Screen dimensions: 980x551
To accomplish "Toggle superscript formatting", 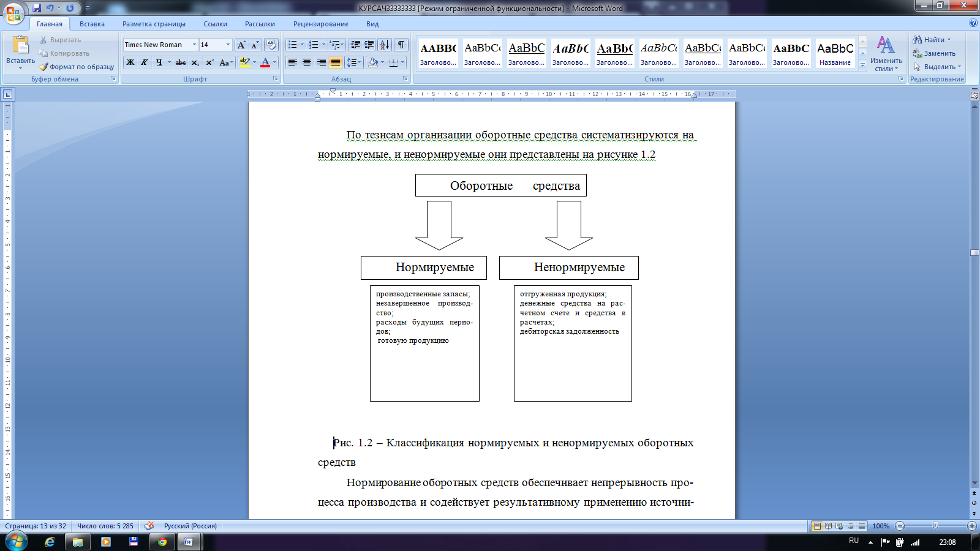I will pyautogui.click(x=209, y=62).
